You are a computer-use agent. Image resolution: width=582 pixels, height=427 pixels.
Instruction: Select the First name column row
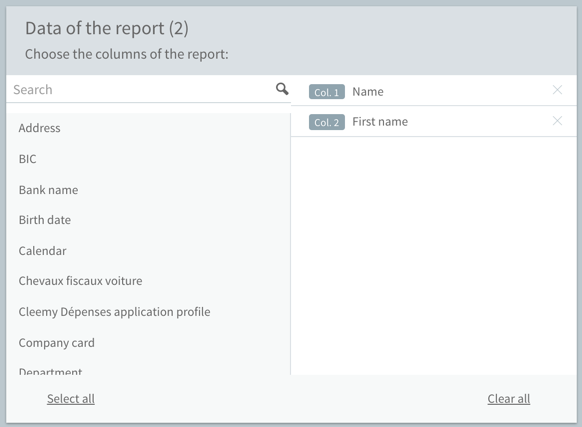[434, 121]
